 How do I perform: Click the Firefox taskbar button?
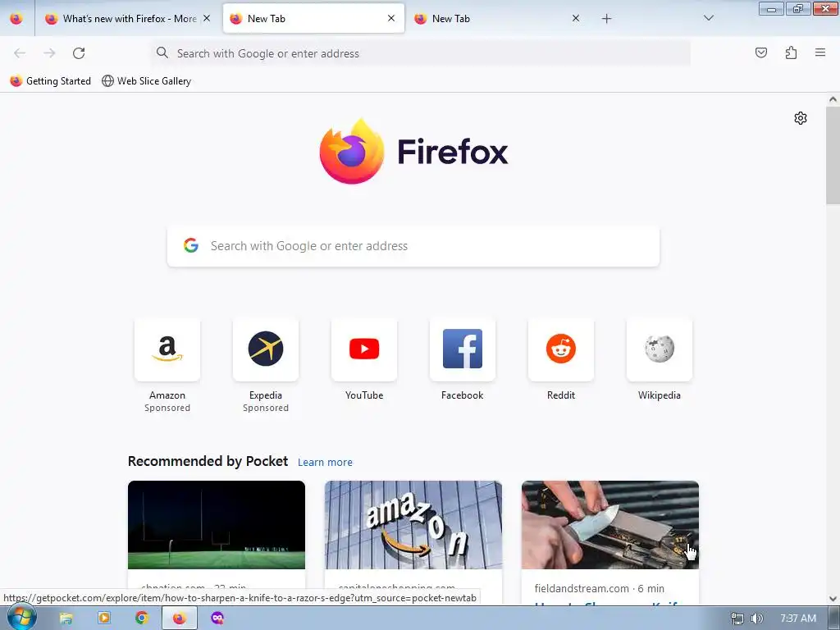pyautogui.click(x=180, y=619)
